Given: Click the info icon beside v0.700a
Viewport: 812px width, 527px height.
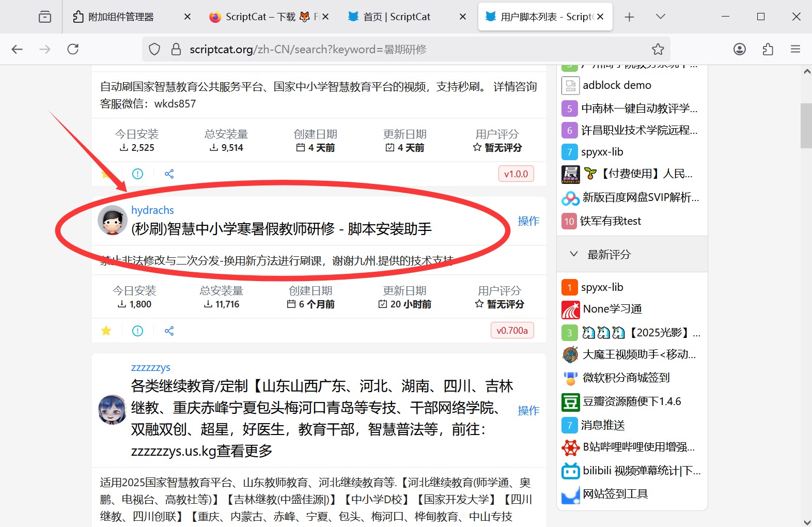Looking at the screenshot, I should coord(137,331).
